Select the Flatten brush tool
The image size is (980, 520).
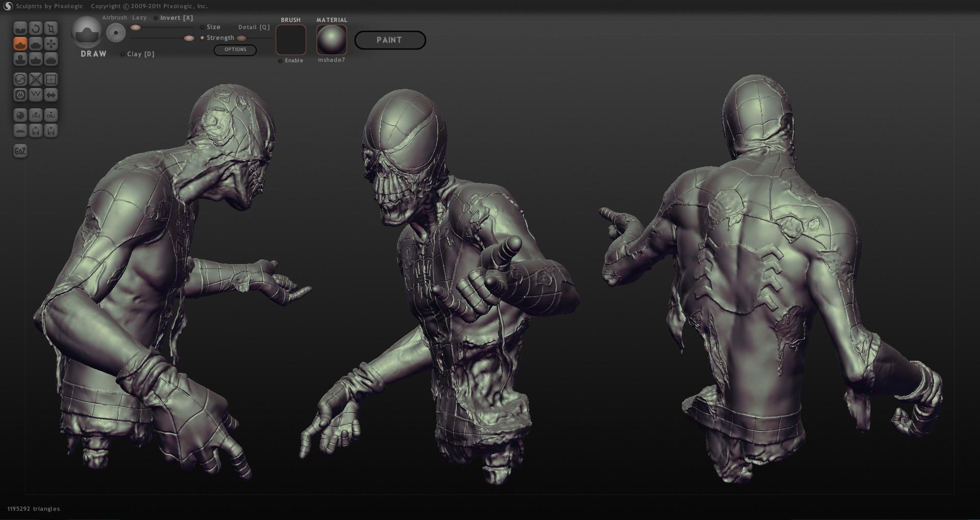pos(35,43)
